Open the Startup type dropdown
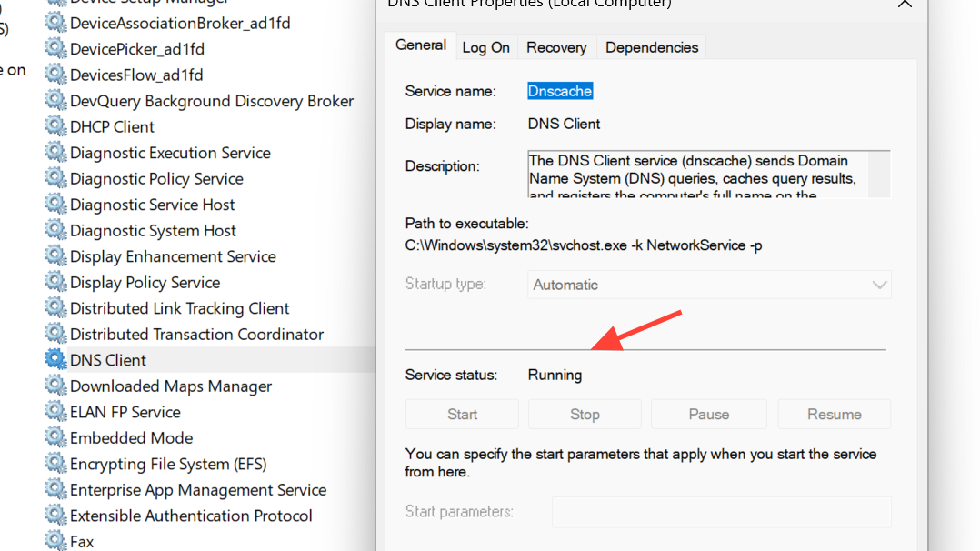This screenshot has height=551, width=980. (x=709, y=285)
